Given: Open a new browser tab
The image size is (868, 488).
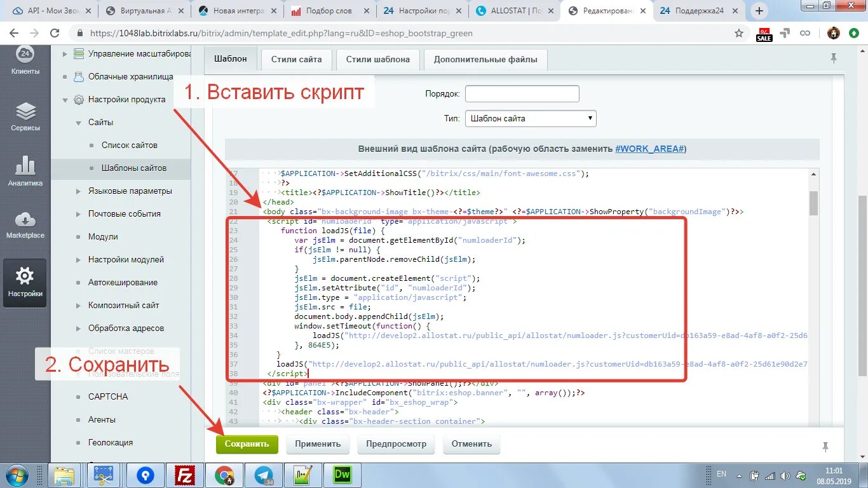Looking at the screenshot, I should point(759,11).
